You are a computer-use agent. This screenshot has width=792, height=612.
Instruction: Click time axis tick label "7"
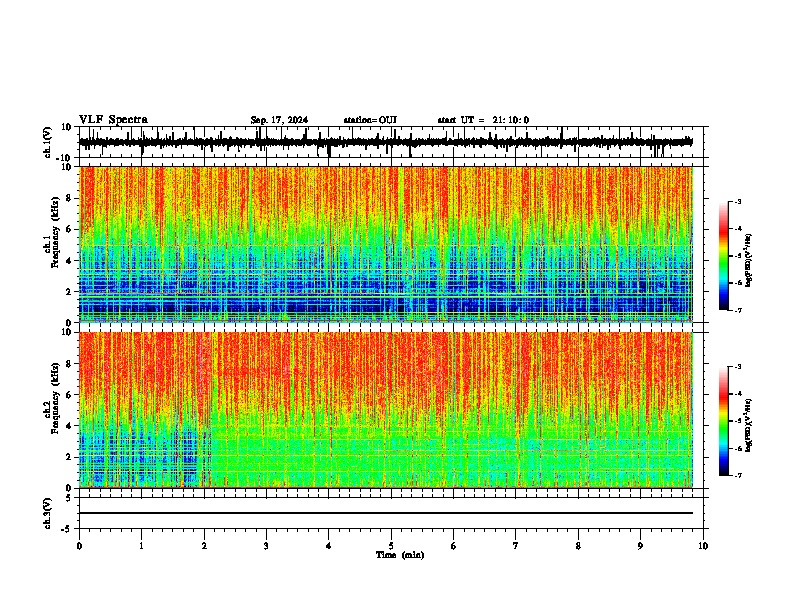pyautogui.click(x=516, y=546)
